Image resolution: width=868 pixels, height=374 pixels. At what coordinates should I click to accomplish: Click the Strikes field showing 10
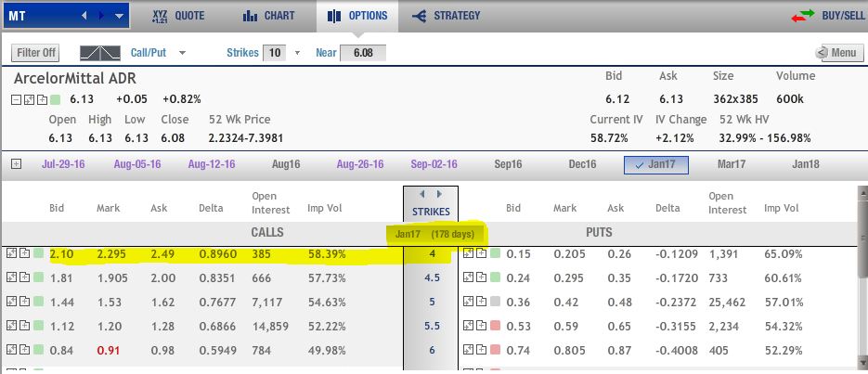point(274,53)
